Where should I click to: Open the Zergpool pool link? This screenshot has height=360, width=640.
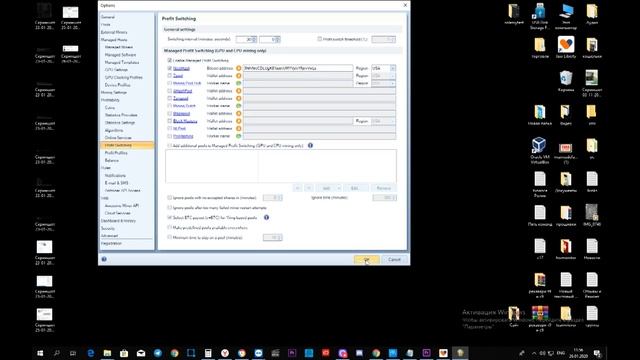point(181,98)
